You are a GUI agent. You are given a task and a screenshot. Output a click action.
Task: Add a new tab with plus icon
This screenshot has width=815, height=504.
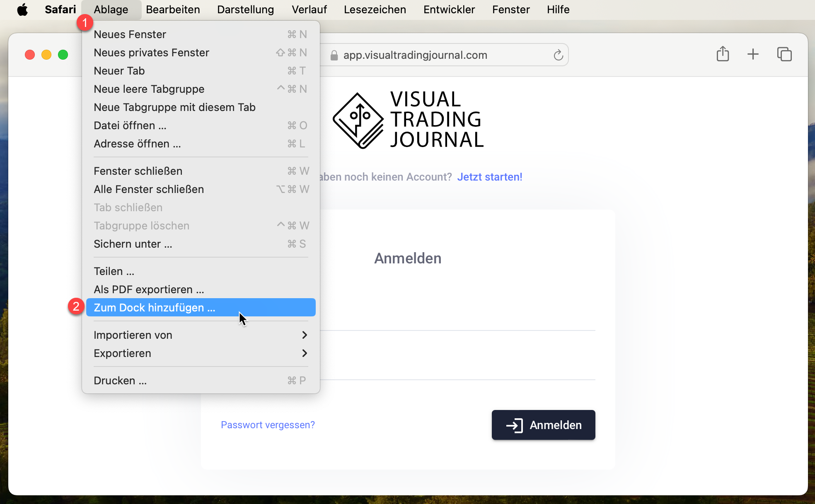tap(753, 54)
